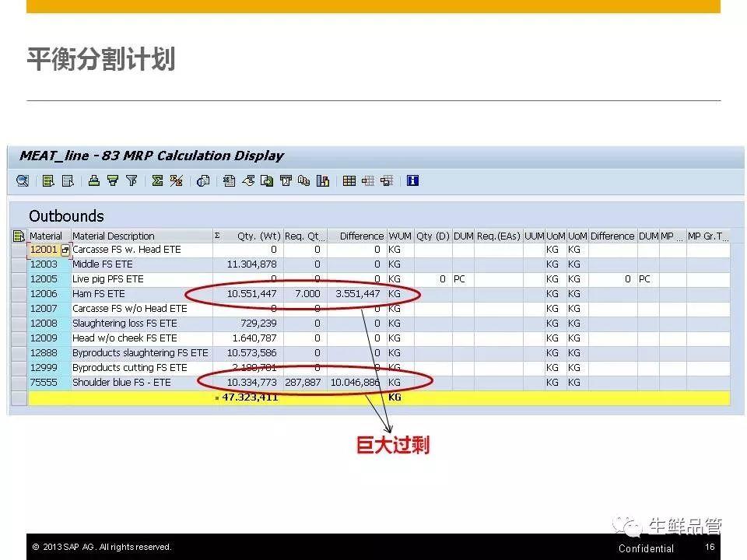This screenshot has width=747, height=560.
Task: Click the graphic chart toolbar icon
Action: [323, 180]
